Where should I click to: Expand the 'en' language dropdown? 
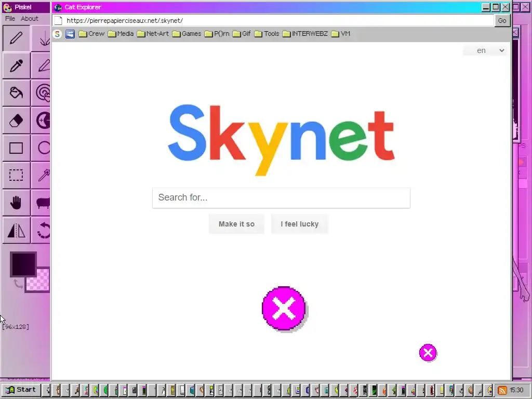click(x=486, y=50)
